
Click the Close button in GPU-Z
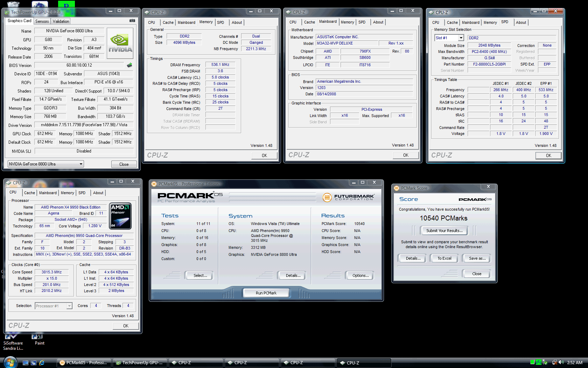(124, 164)
